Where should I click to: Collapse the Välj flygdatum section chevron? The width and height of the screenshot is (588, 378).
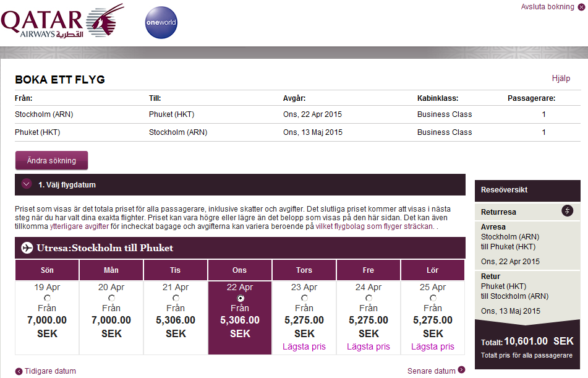pyautogui.click(x=26, y=184)
